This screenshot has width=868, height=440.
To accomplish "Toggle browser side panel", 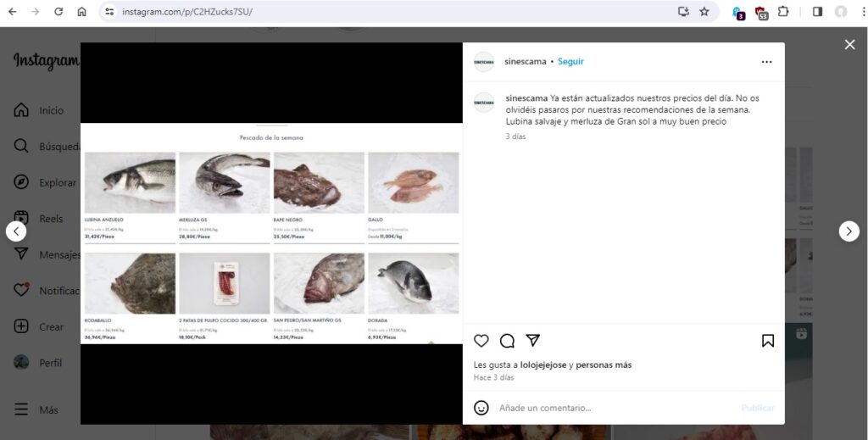I will [817, 12].
